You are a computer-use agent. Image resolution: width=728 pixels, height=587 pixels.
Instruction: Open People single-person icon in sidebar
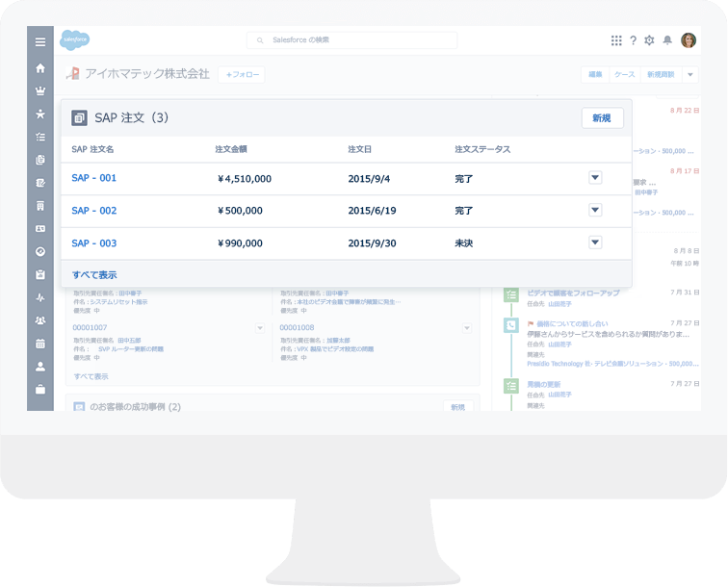click(x=40, y=366)
